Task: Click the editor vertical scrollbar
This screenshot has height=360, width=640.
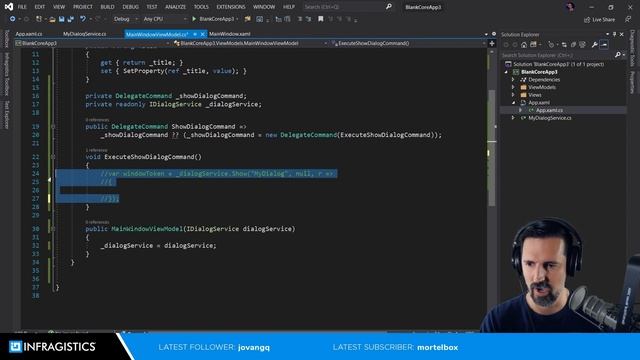Action: pos(492,147)
